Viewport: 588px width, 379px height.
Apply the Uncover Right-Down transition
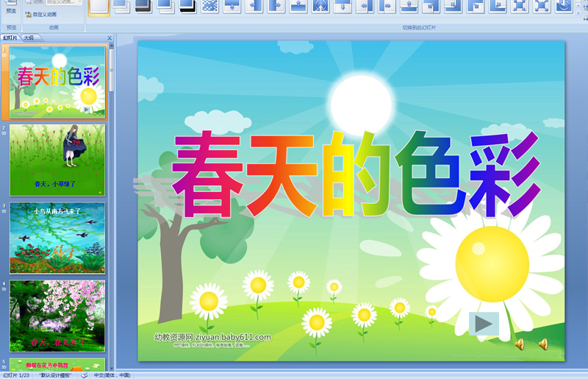[x=476, y=7]
